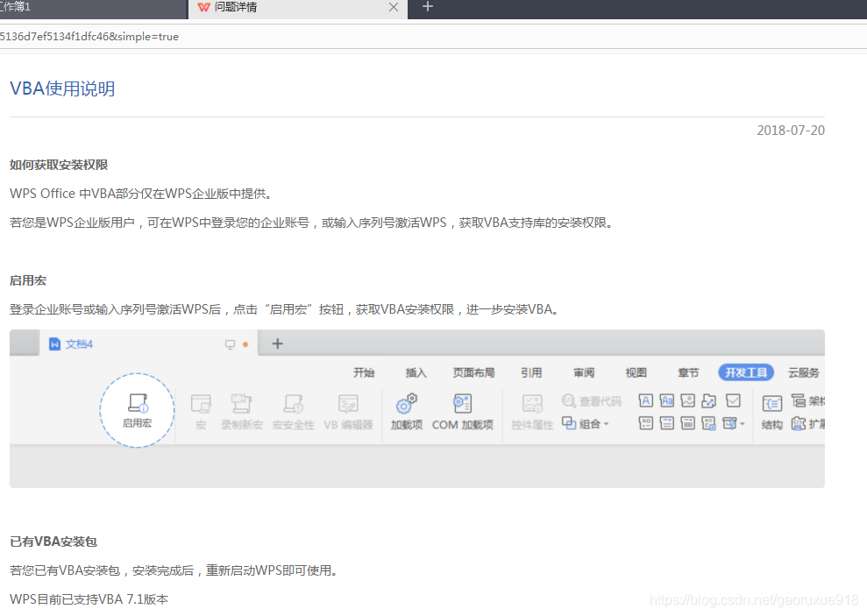The width and height of the screenshot is (867, 616).
Task: Click the plus button beside 文档4 tab
Action: (x=278, y=343)
